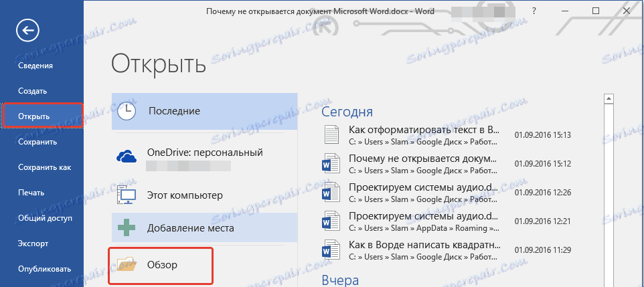Click the Word icon for the 12:26 file

tap(331, 192)
